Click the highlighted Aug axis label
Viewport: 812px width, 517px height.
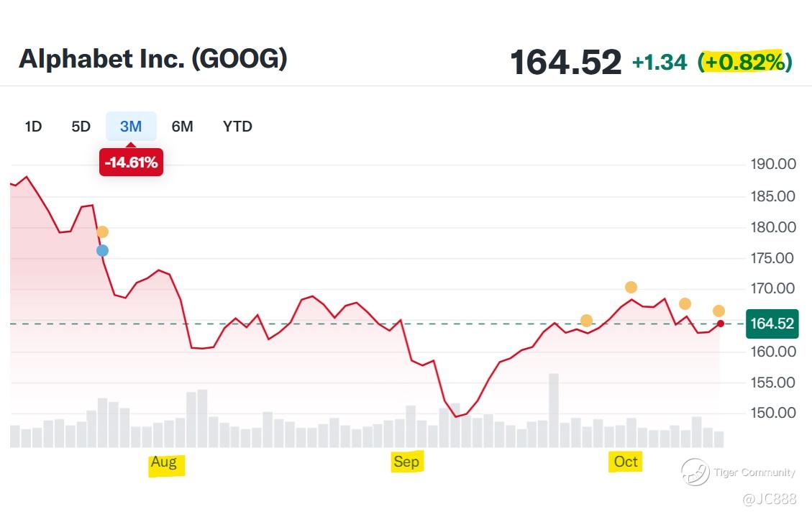164,462
